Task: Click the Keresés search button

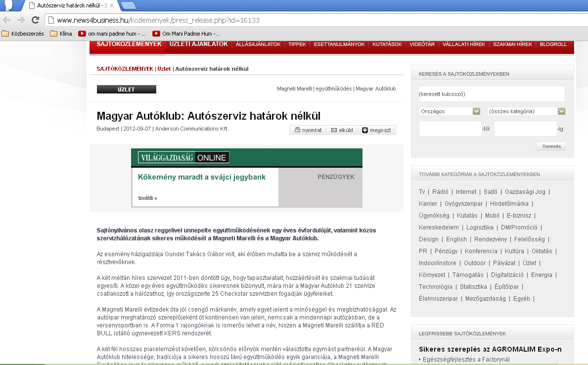Action: pos(551,146)
